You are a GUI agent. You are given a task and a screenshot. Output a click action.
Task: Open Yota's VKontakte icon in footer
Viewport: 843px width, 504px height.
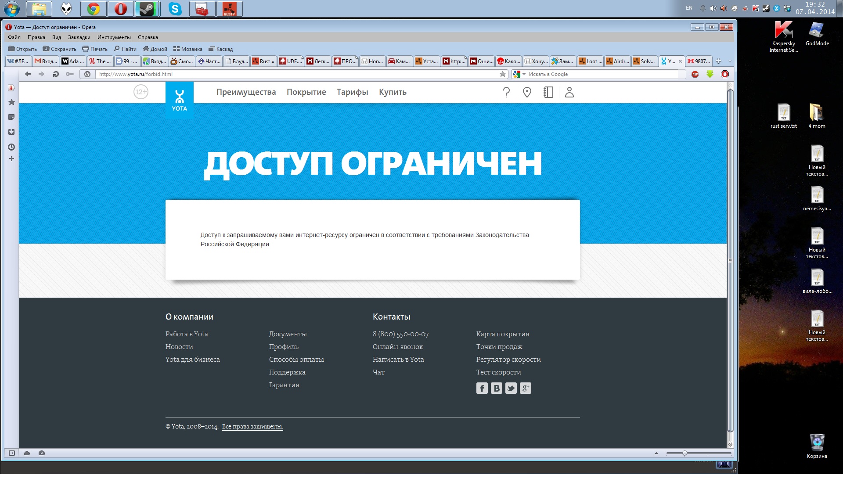[496, 388]
